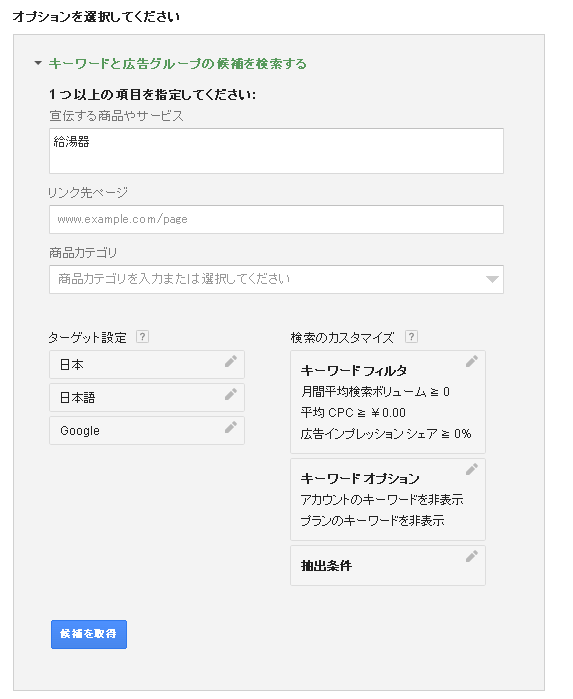The height and width of the screenshot is (699, 573).
Task: Open the キーワード フィルタ settings panel
Action: pos(388,402)
